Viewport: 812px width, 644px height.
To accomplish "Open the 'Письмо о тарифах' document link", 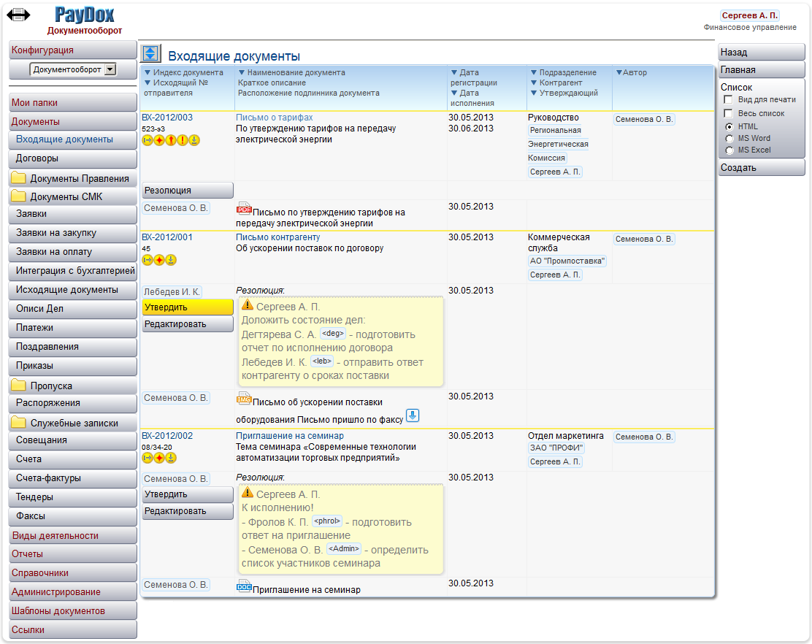I will click(x=274, y=118).
